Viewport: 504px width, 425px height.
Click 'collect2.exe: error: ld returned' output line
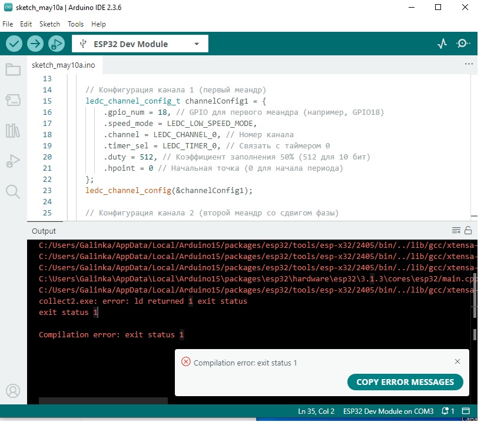pyautogui.click(x=143, y=301)
